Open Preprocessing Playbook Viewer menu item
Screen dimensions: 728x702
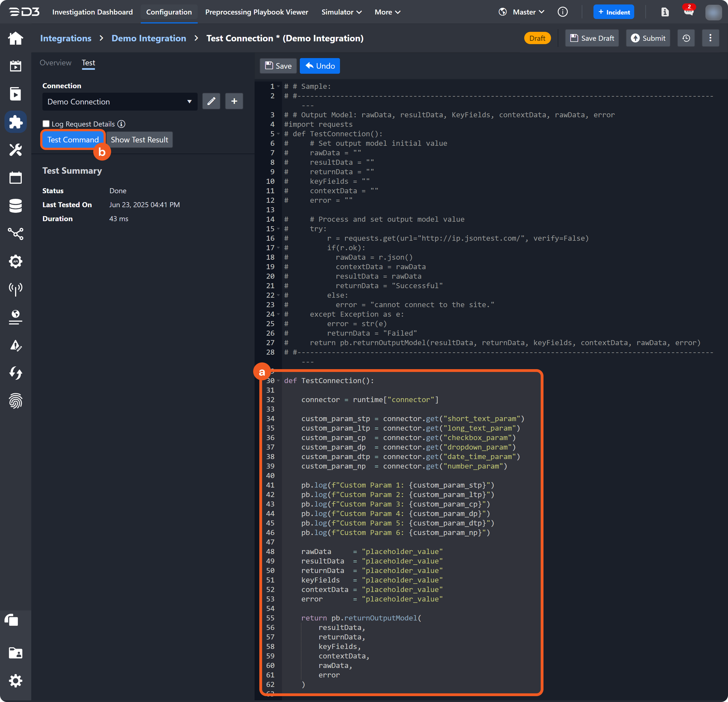click(257, 12)
